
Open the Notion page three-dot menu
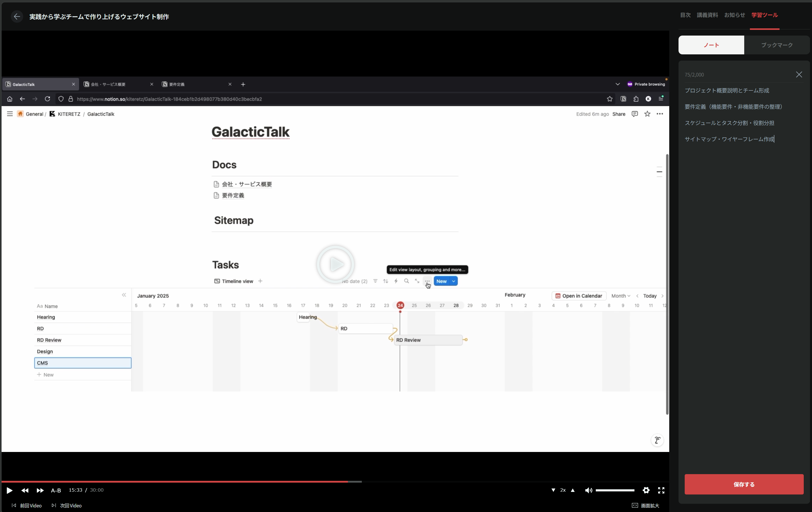tap(660, 114)
